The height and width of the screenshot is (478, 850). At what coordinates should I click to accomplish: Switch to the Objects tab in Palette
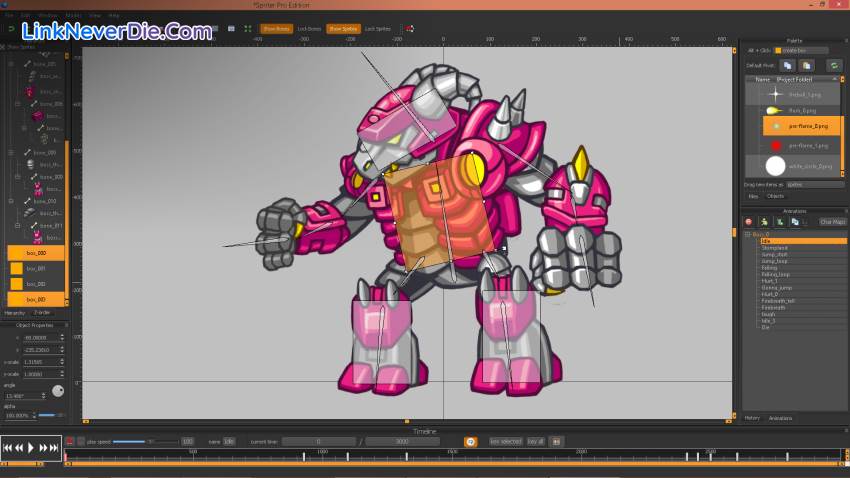click(775, 196)
